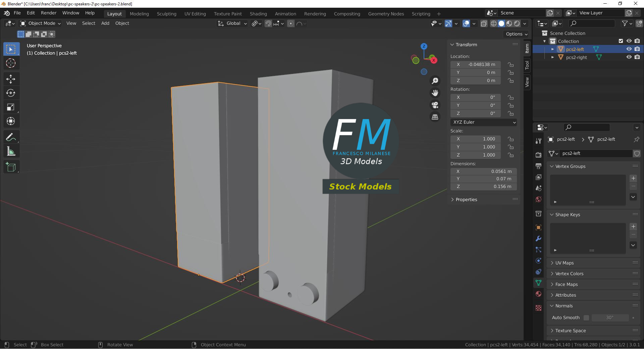
Task: Collapse the Transform panel
Action: click(x=452, y=45)
